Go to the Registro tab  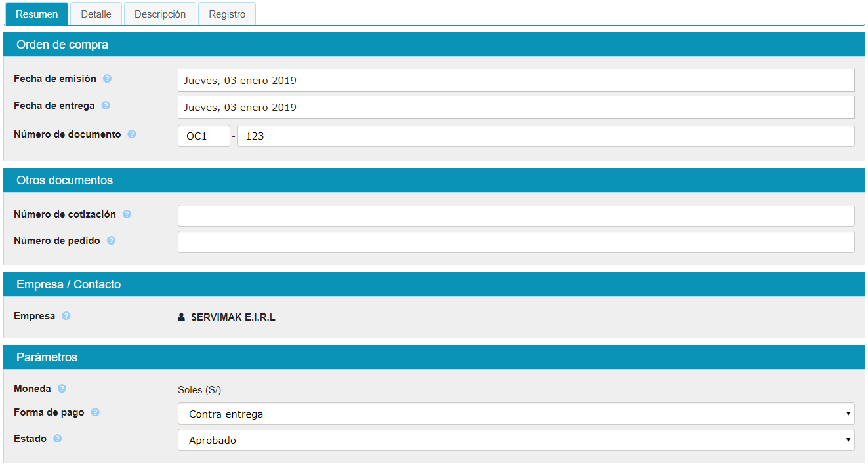227,14
